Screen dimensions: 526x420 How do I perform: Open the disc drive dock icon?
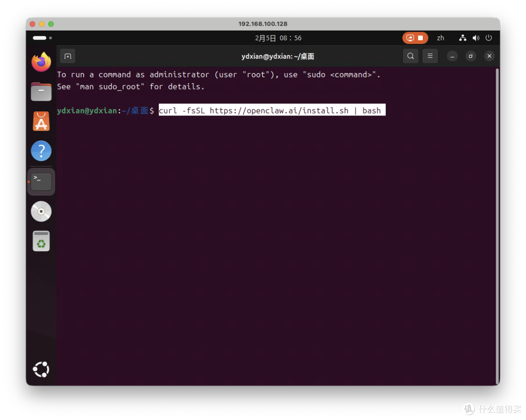41,212
